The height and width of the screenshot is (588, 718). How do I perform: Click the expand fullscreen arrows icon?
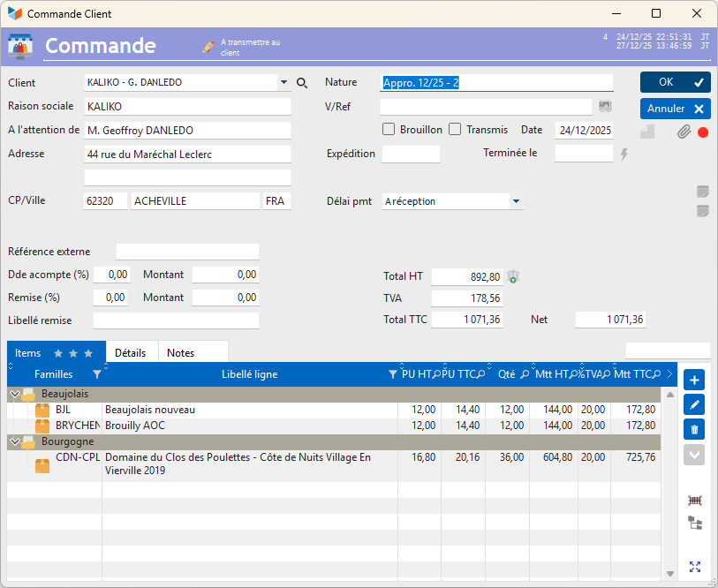695,567
